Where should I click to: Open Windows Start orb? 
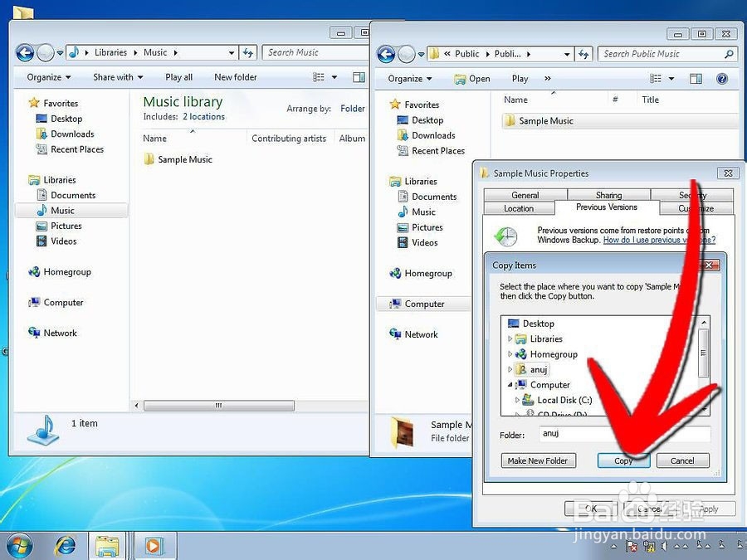click(20, 546)
